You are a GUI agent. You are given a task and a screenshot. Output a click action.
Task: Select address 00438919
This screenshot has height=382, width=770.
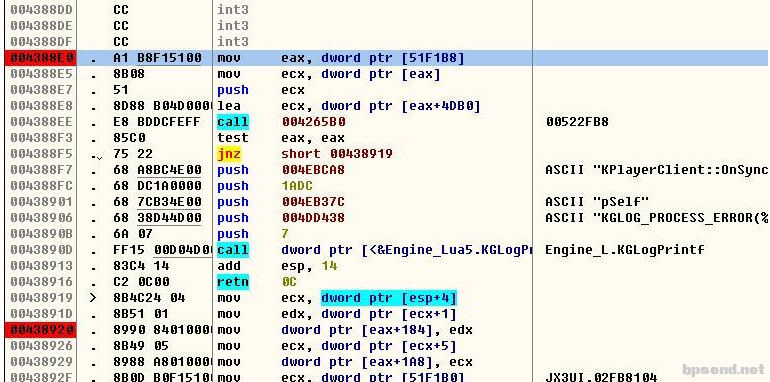click(41, 298)
